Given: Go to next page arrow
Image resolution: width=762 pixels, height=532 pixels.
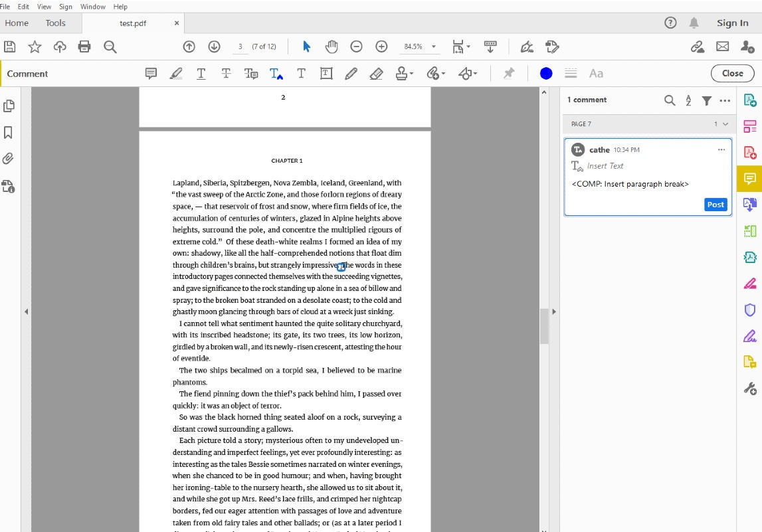Looking at the screenshot, I should [x=215, y=46].
